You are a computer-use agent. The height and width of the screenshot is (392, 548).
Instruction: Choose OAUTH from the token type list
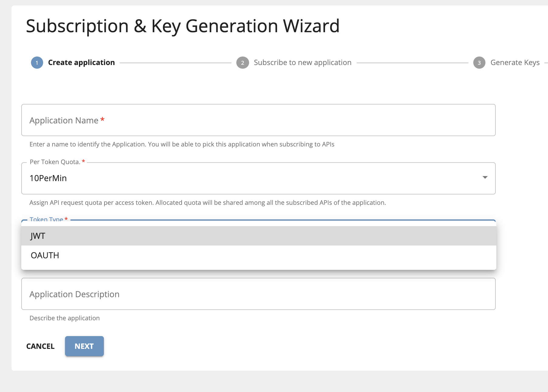[x=259, y=255]
